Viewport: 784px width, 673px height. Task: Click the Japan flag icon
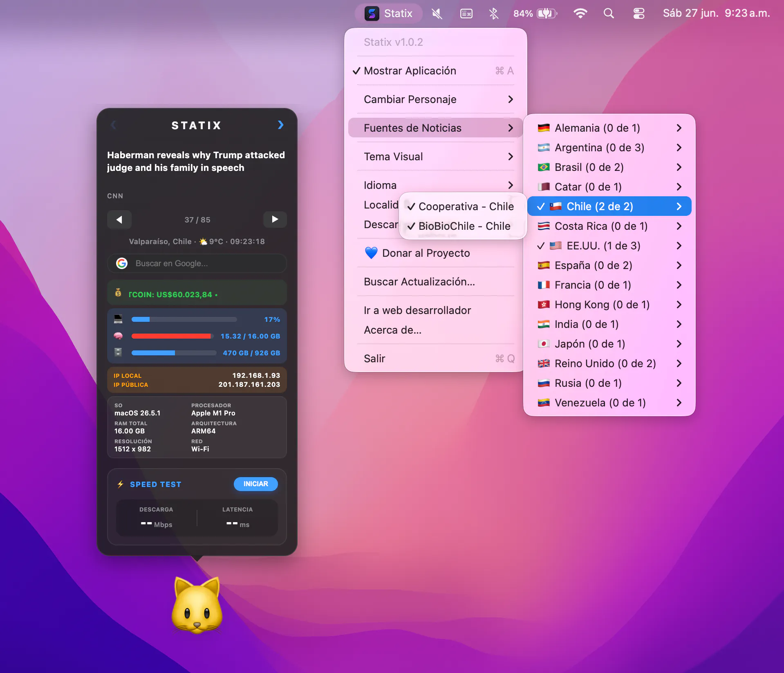point(544,344)
